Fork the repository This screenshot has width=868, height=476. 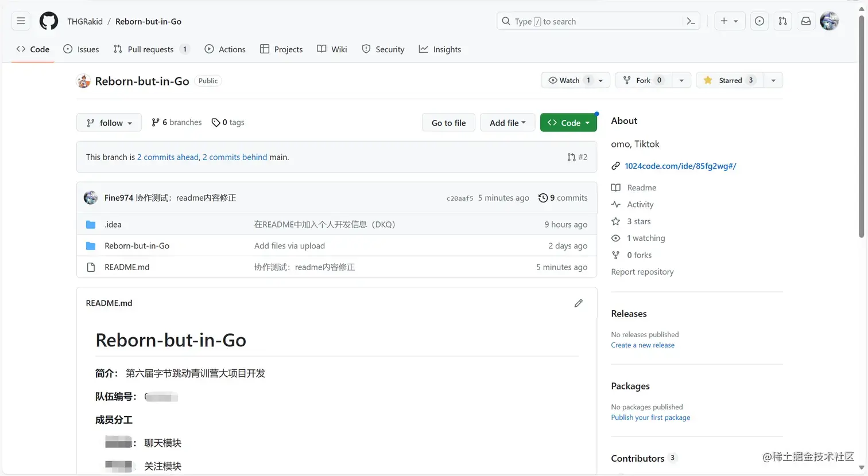(643, 80)
